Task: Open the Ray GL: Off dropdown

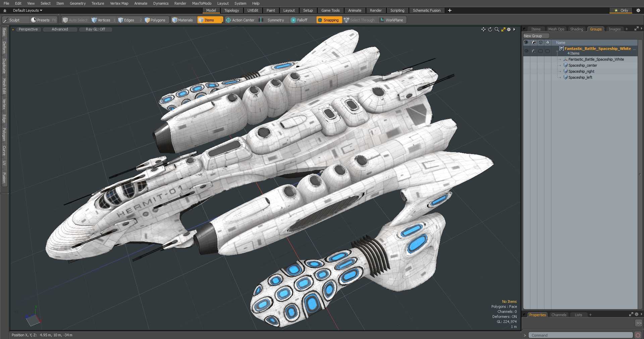Action: (x=95, y=29)
